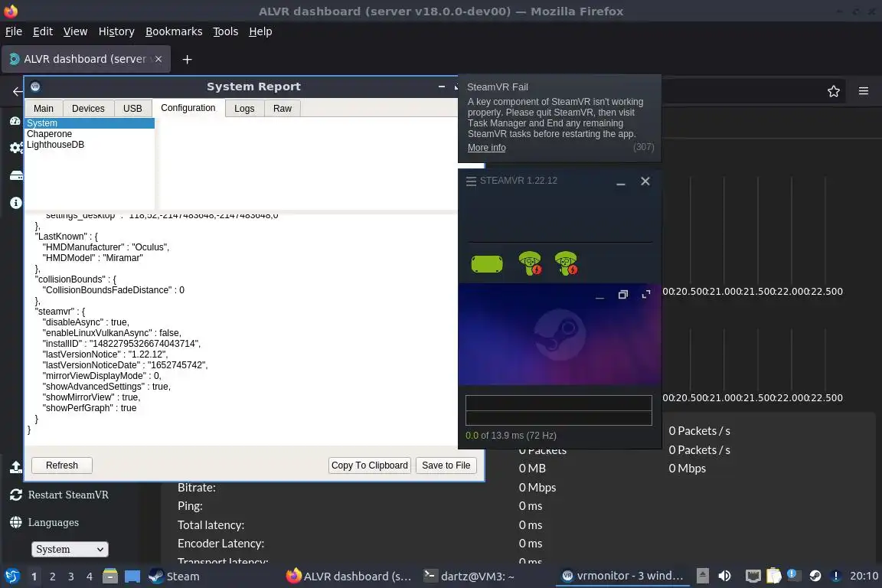Image resolution: width=882 pixels, height=588 pixels.
Task: Click the Steam mirror view preview
Action: coord(560,335)
